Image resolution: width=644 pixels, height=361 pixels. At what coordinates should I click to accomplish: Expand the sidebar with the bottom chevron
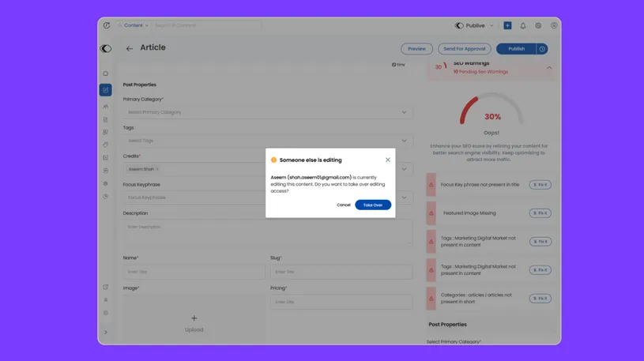(x=106, y=333)
